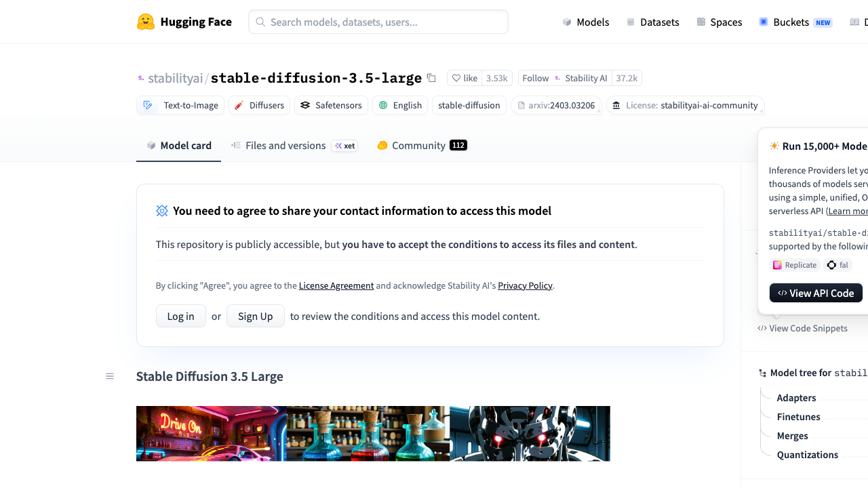Click code icon beside View Code Snippets
This screenshot has height=488, width=868.
[762, 328]
